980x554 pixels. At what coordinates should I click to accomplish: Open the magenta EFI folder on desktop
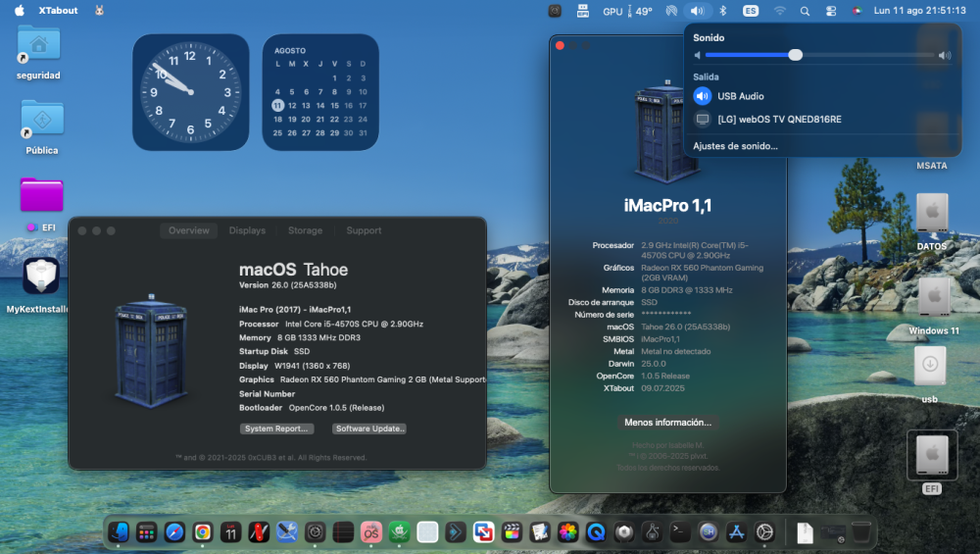pos(42,194)
